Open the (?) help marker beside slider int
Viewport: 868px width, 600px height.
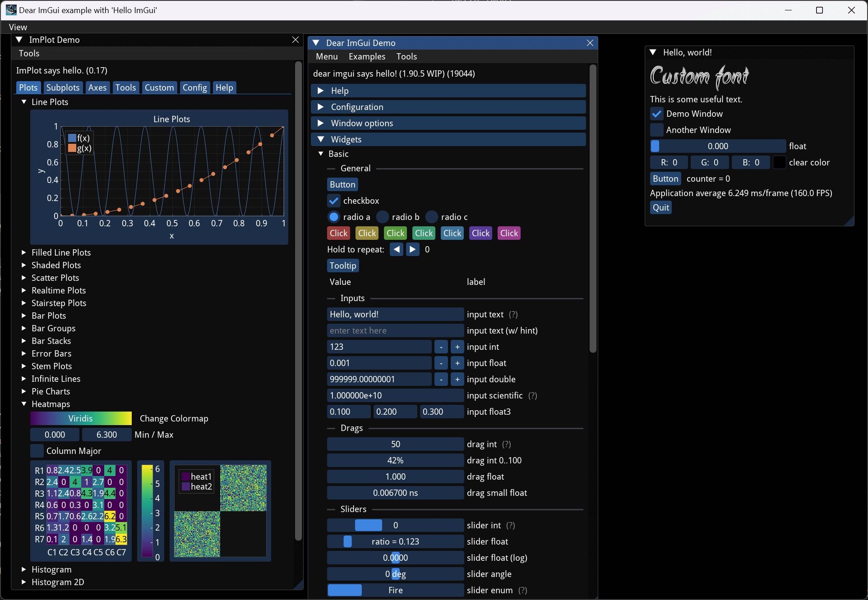tap(511, 525)
